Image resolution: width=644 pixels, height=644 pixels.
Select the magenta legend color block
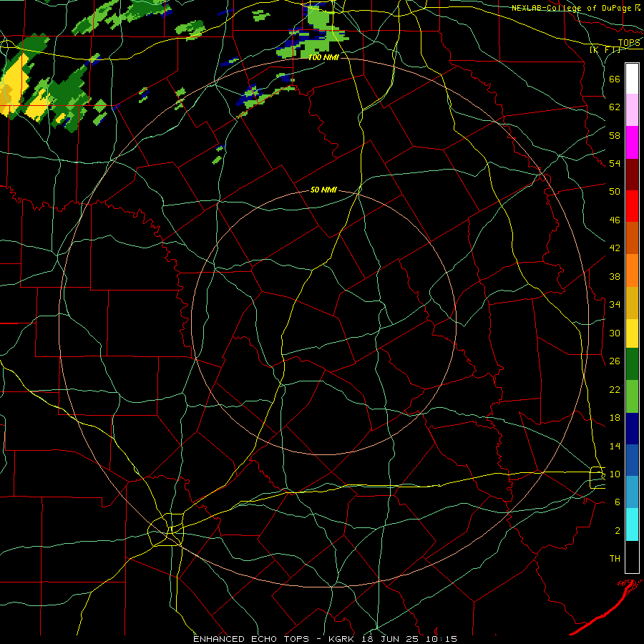[632, 142]
